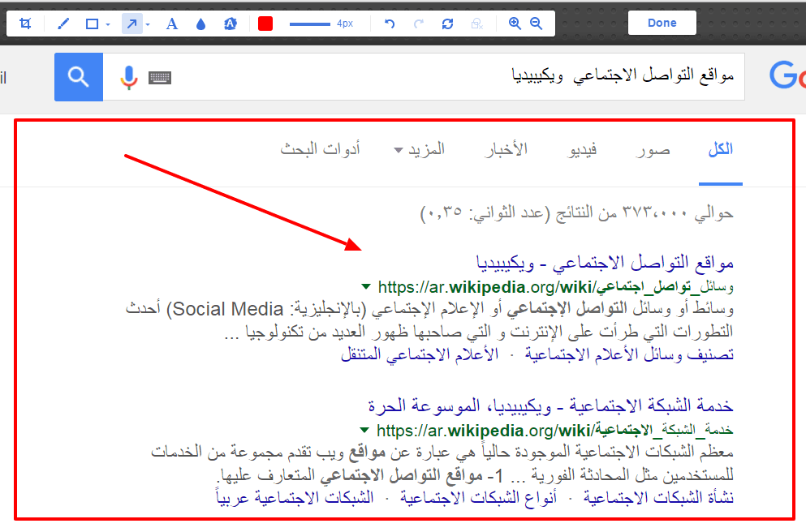The height and width of the screenshot is (532, 806).
Task: Select the Rectangle shape tool
Action: [92, 24]
